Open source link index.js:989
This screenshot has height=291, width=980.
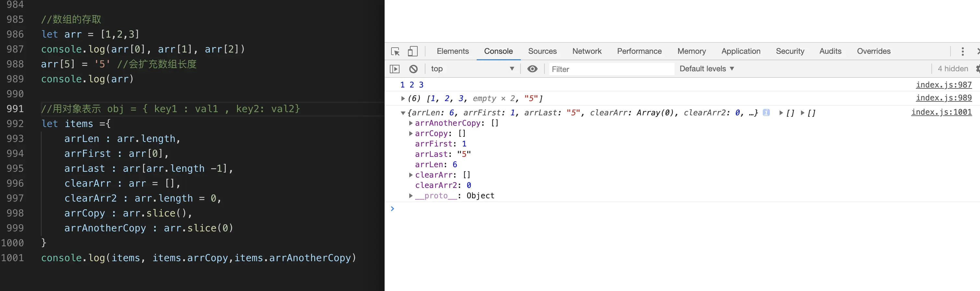pyautogui.click(x=943, y=98)
